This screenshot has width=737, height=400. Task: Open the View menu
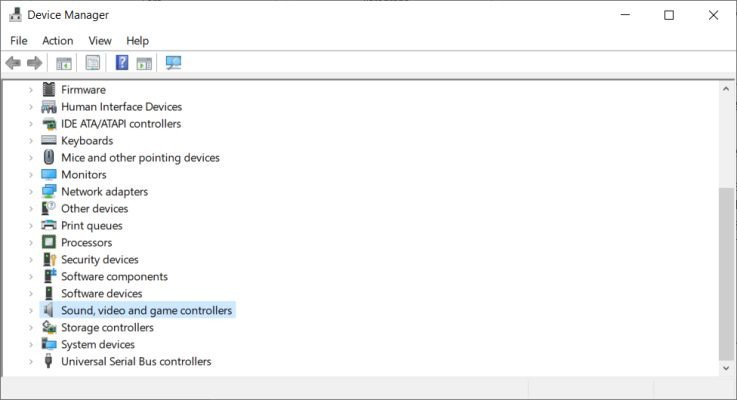(100, 40)
